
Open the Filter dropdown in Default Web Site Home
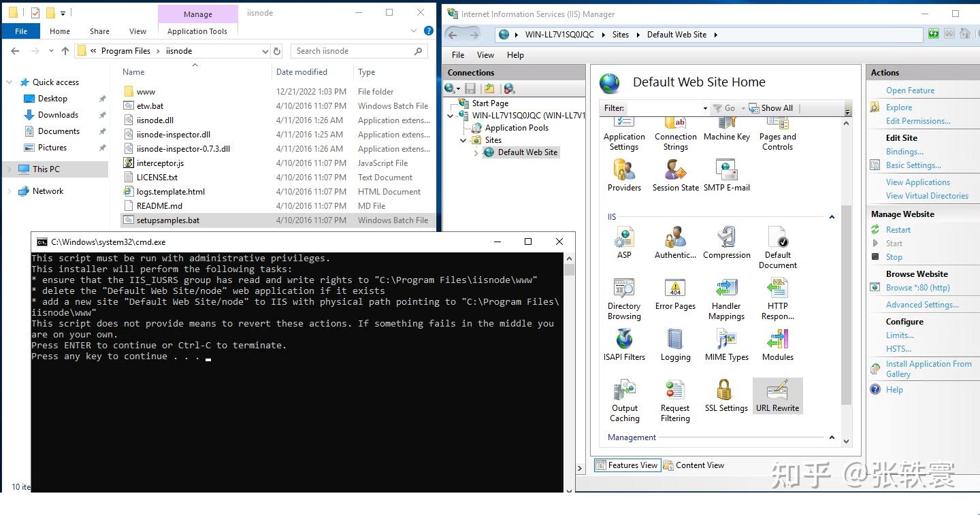click(x=706, y=107)
